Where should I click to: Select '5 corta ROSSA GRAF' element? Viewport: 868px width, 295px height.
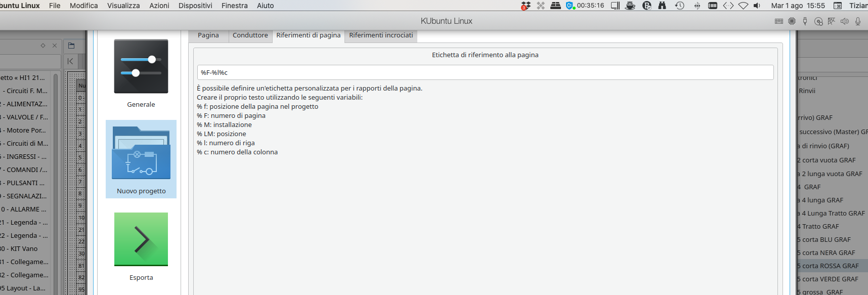coord(828,266)
